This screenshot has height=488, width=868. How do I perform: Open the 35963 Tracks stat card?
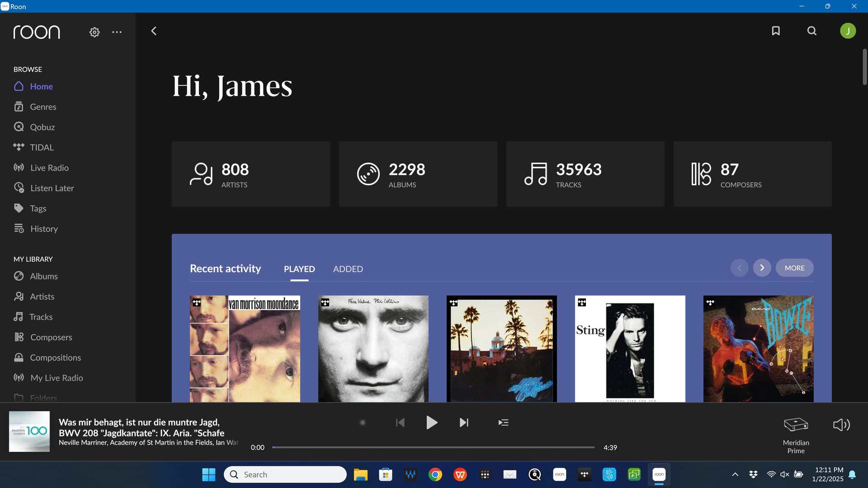tap(585, 174)
